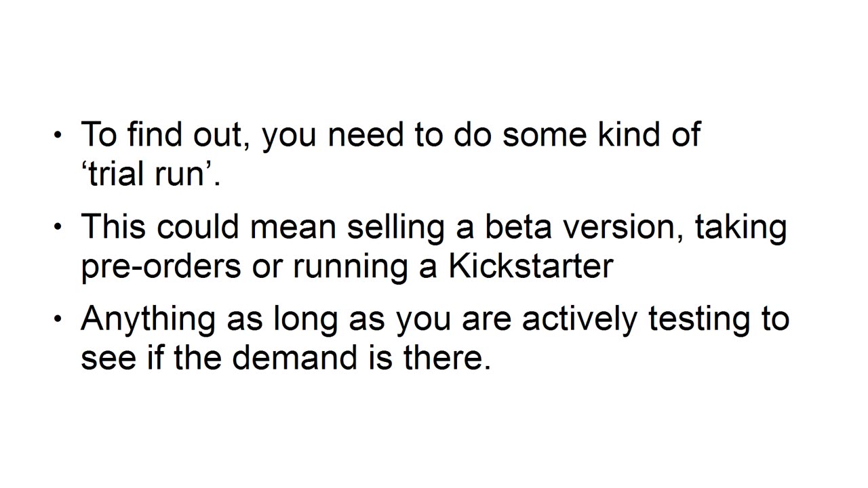Screen dimensions: 868x488
Task: Click the word 'Kickstarter' in the slide
Action: [x=530, y=266]
